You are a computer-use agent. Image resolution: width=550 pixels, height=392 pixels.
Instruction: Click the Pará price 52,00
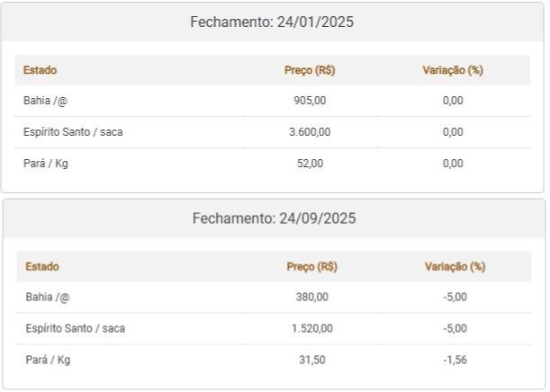click(x=310, y=164)
